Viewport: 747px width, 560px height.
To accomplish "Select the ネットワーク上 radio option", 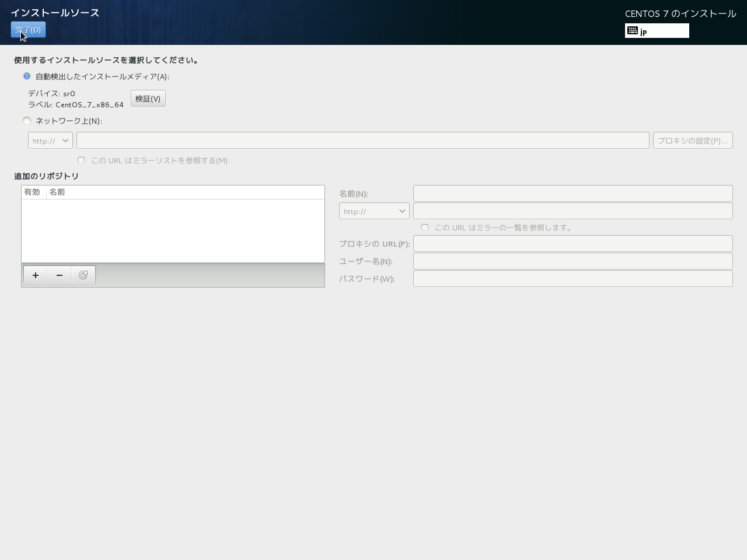I will 27,121.
